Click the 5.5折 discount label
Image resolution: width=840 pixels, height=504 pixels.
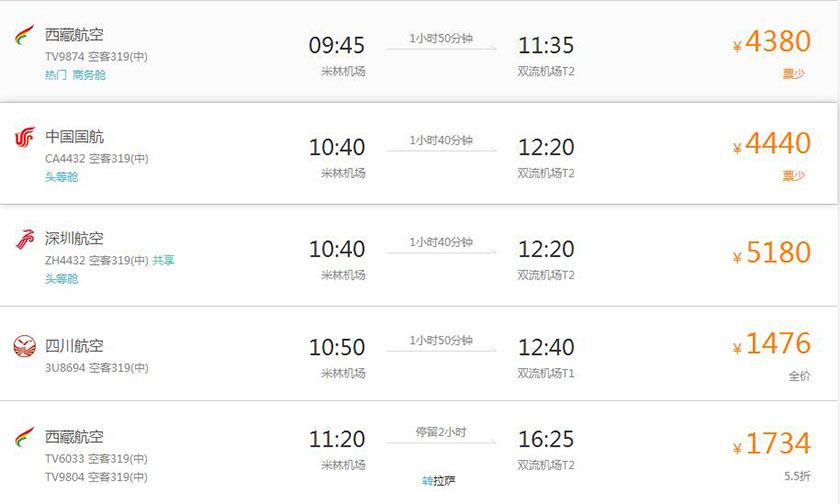point(797,476)
